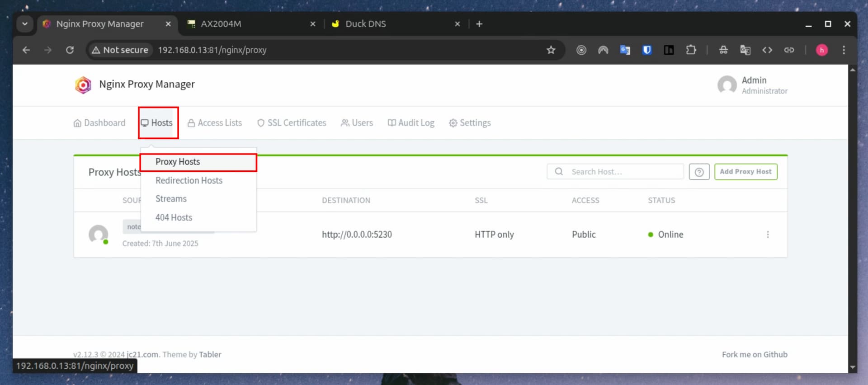Open the Chrome three-dot menu
The image size is (868, 385).
point(844,50)
